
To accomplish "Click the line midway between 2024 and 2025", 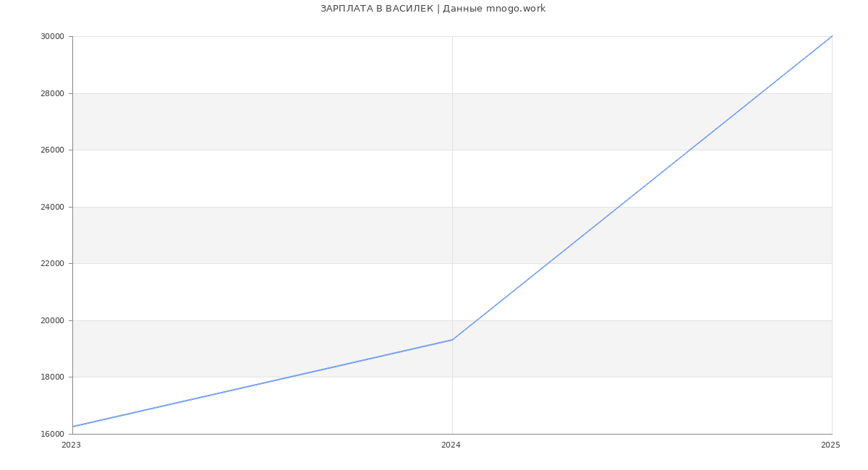I will (x=642, y=188).
